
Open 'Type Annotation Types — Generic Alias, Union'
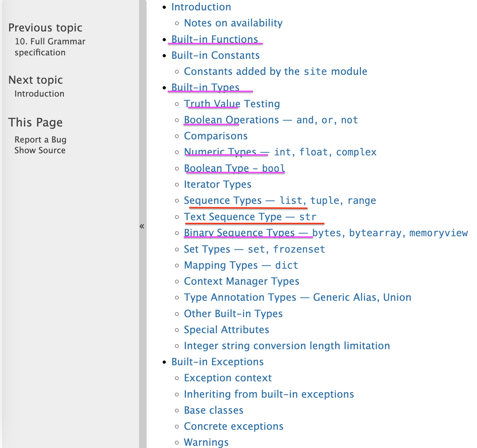pyautogui.click(x=298, y=297)
